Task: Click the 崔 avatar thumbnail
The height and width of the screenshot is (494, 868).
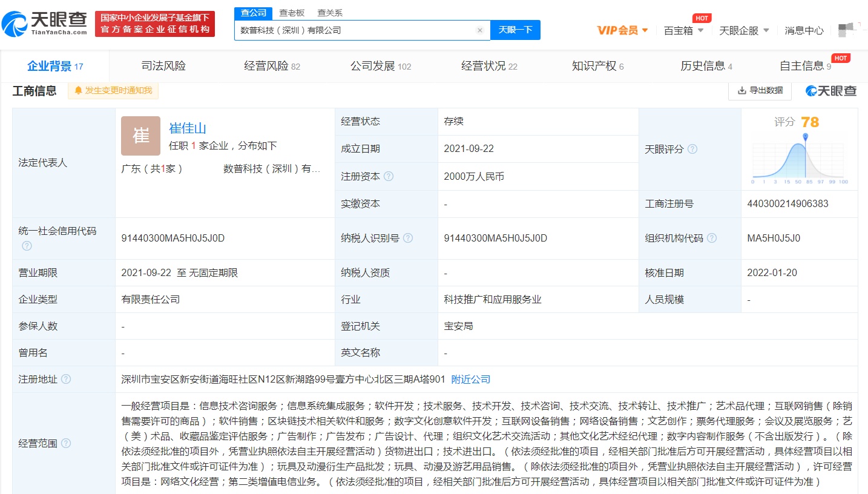Action: [x=141, y=136]
